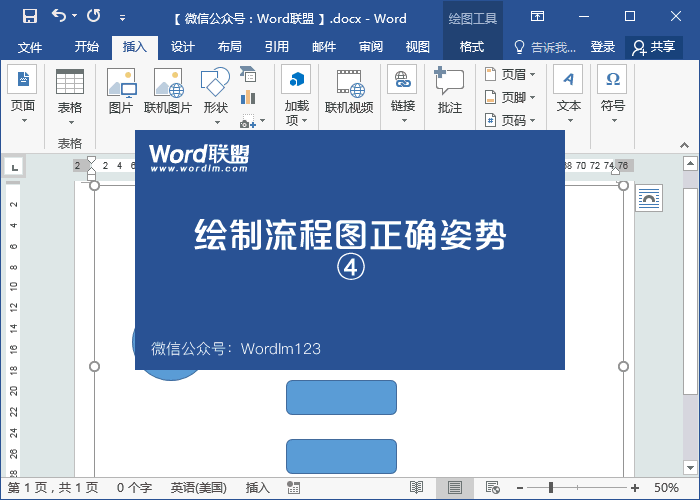The height and width of the screenshot is (500, 700).
Task: Switch to the 审阅 tab
Action: pyautogui.click(x=371, y=47)
